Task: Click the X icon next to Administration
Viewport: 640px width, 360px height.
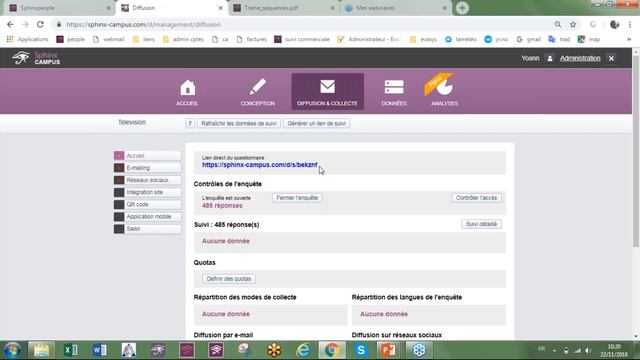Action: (x=611, y=58)
